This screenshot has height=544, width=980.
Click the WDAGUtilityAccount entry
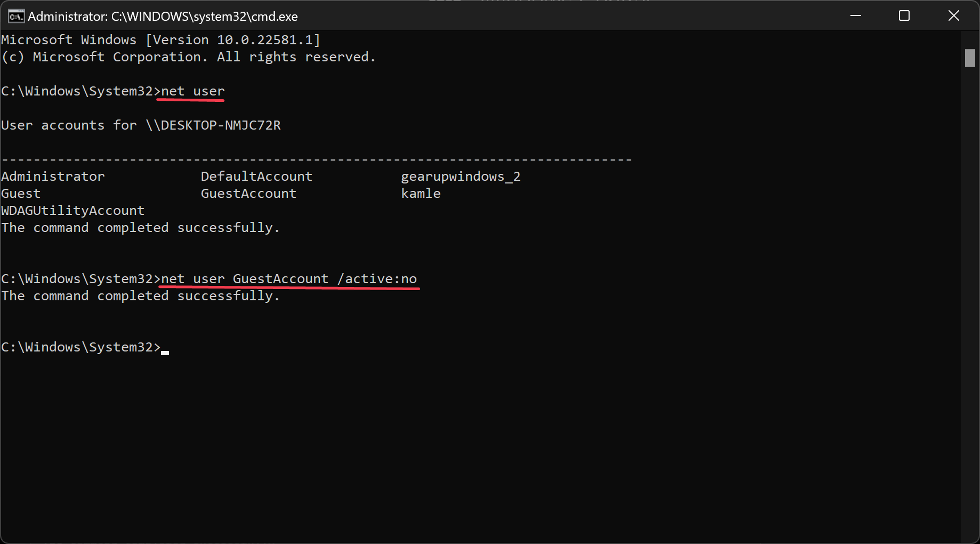click(73, 211)
